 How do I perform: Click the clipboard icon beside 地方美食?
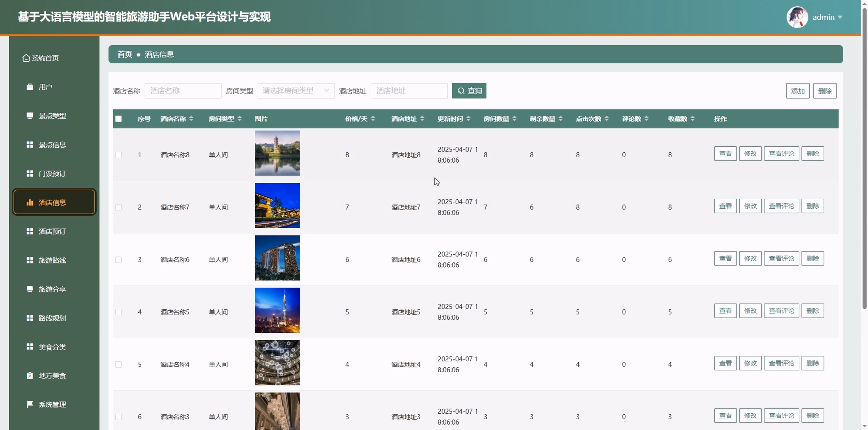point(30,376)
